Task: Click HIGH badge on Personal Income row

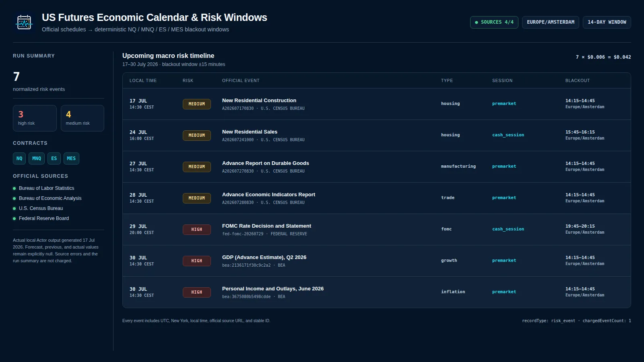Action: (x=197, y=292)
